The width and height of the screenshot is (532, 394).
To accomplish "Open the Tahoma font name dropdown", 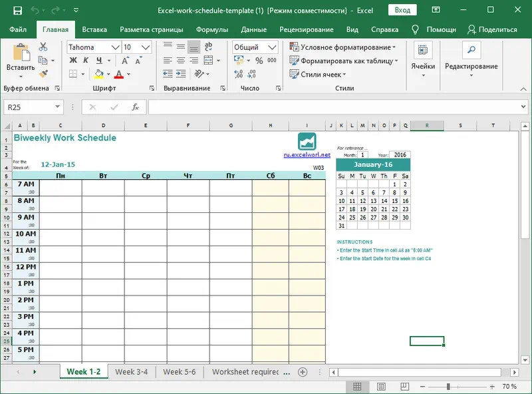I will [x=115, y=47].
